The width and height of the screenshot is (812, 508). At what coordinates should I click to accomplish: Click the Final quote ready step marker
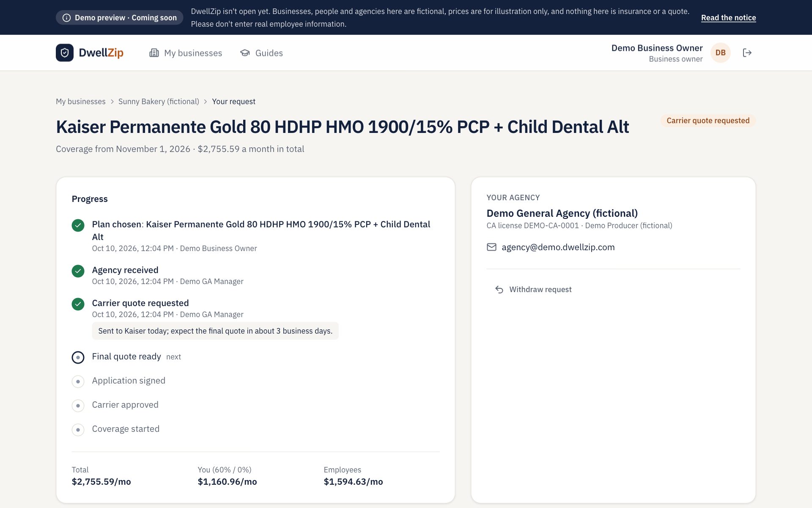[x=78, y=357]
